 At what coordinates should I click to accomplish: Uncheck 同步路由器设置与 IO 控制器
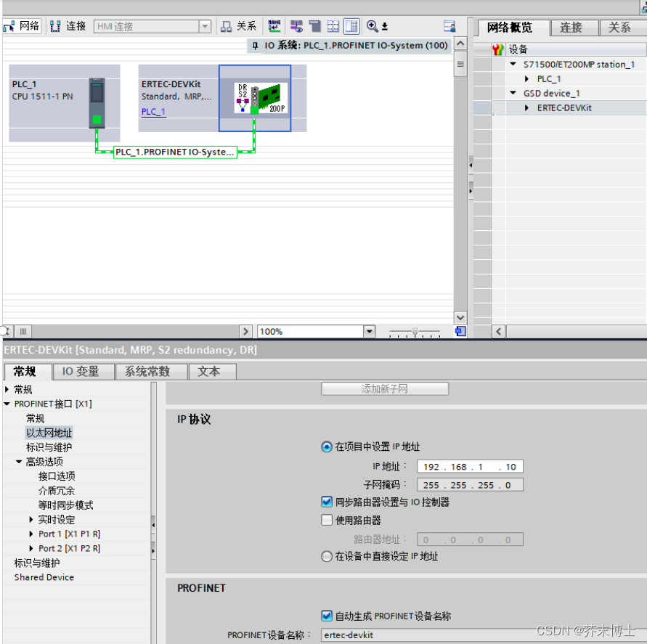[x=326, y=502]
